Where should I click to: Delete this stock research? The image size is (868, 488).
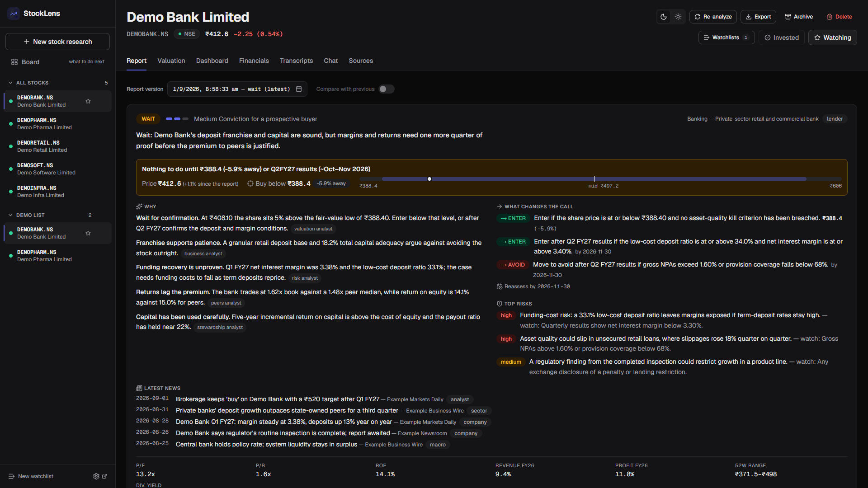[839, 17]
